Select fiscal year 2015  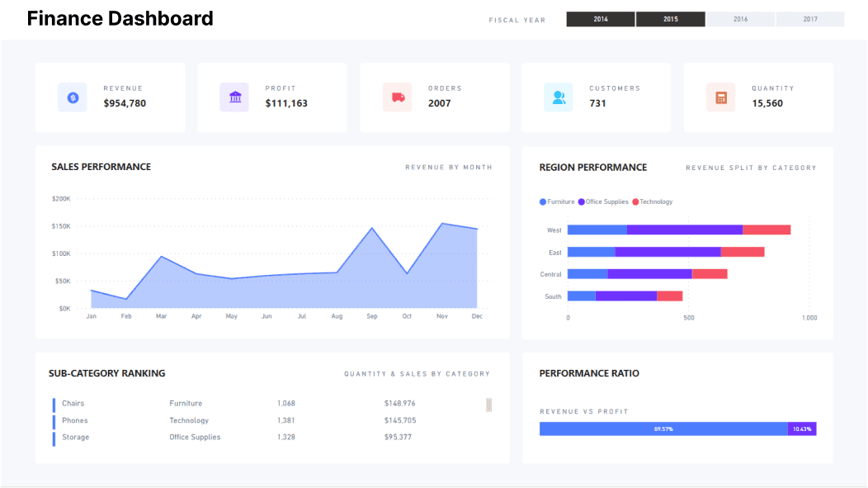[x=670, y=17]
